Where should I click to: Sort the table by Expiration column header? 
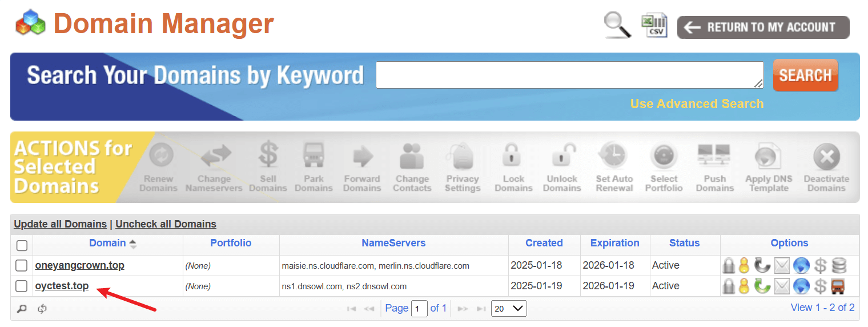(614, 243)
